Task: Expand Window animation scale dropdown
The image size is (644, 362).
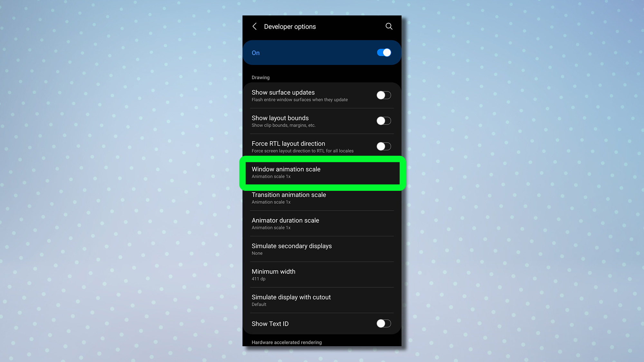Action: [x=322, y=172]
